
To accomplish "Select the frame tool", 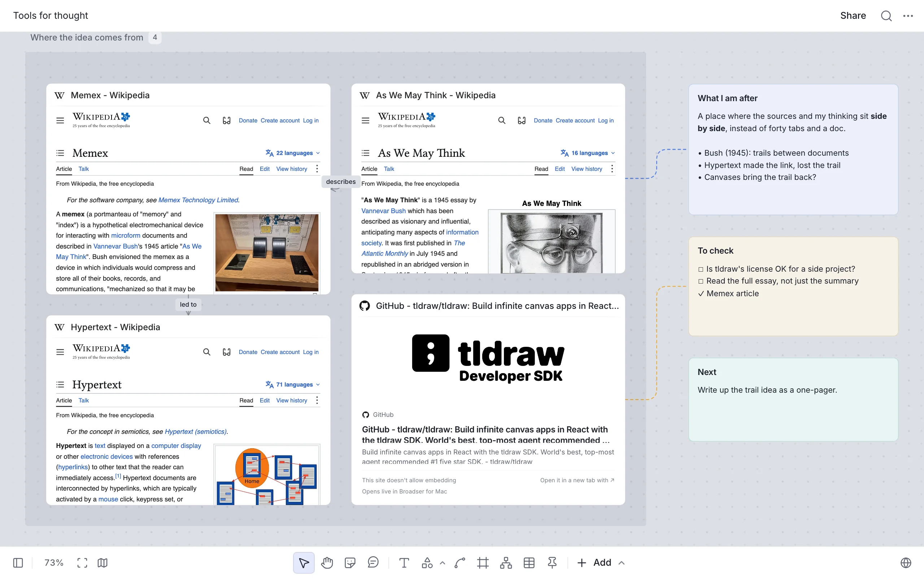I will click(x=483, y=563).
